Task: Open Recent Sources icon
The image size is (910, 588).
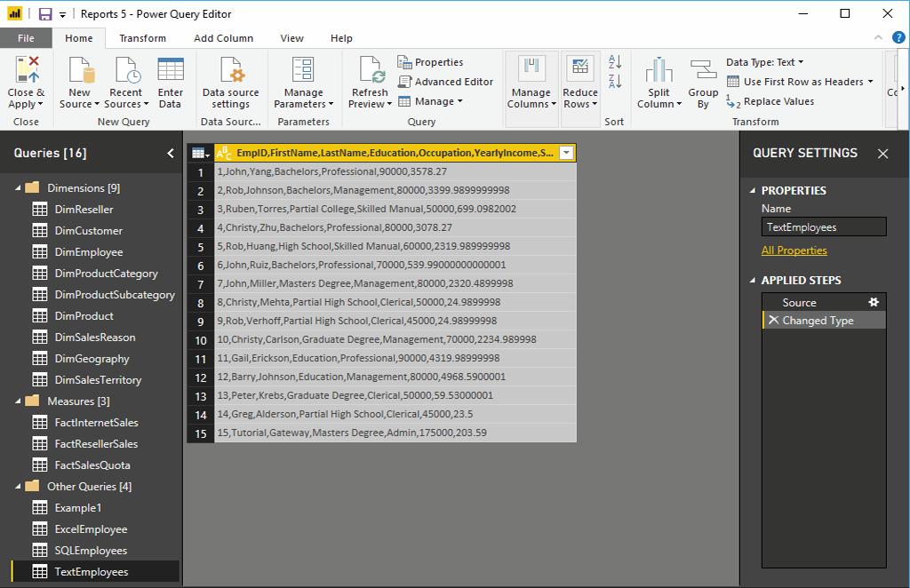Action: 127,69
